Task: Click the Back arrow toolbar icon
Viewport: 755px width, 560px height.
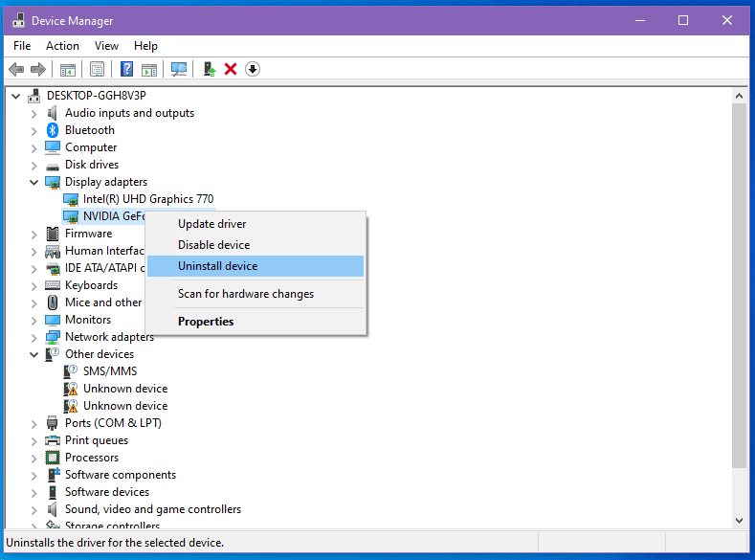Action: click(16, 69)
